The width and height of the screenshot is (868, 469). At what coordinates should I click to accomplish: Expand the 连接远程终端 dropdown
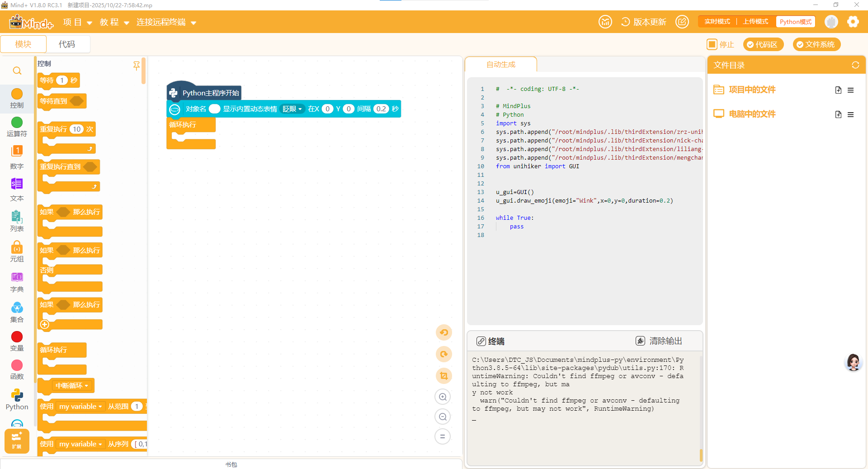coord(166,22)
